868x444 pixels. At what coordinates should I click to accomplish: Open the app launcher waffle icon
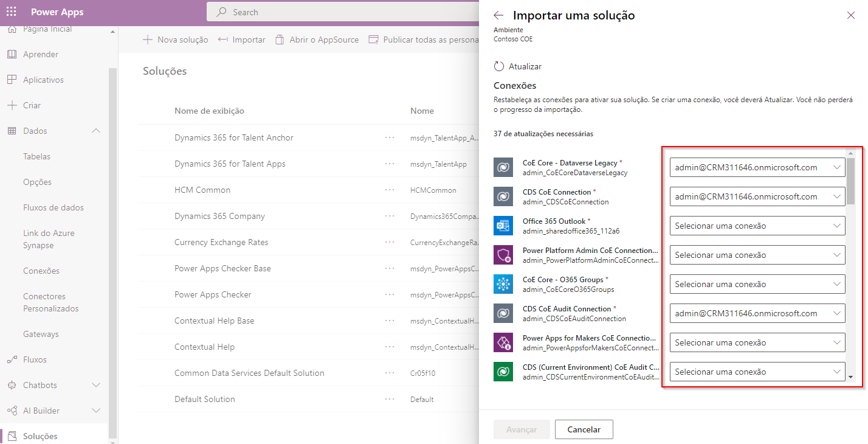pyautogui.click(x=12, y=12)
